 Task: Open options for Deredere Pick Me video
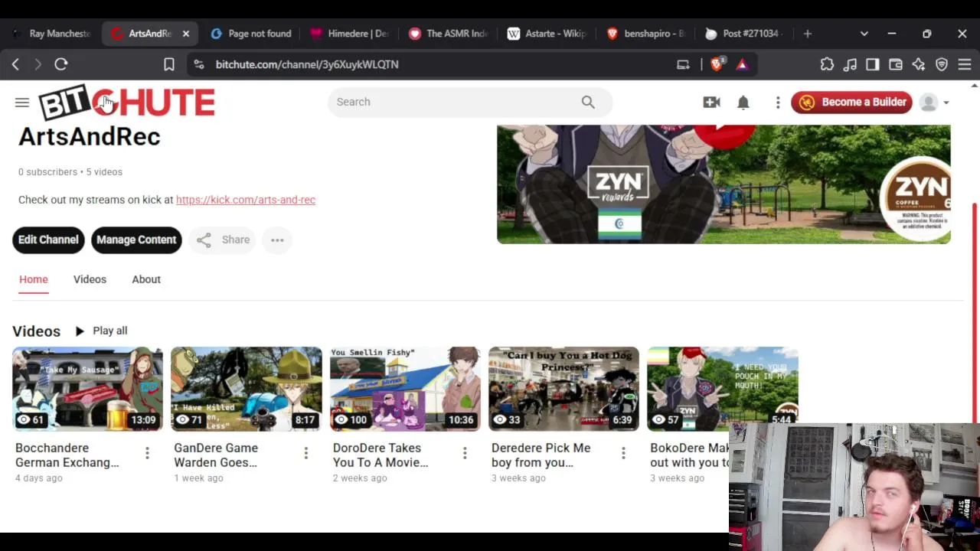tap(623, 454)
